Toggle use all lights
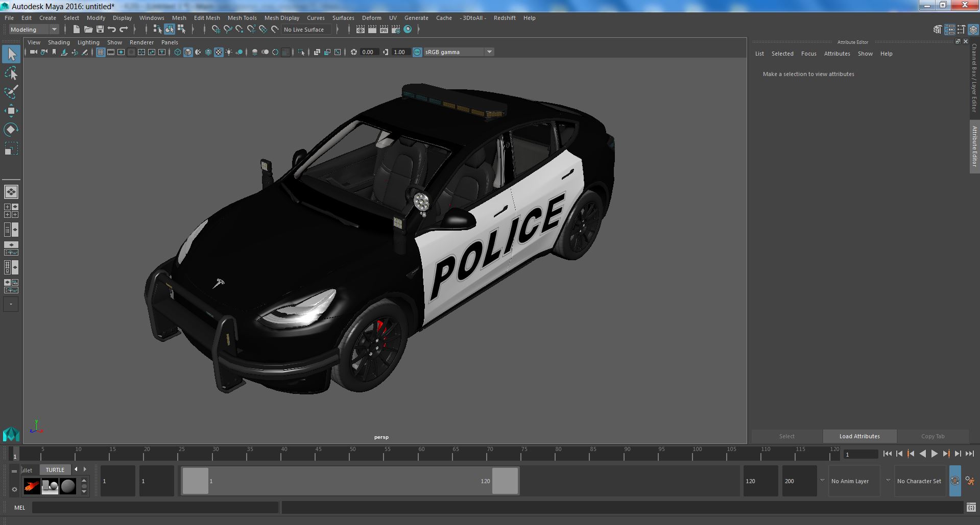The image size is (980, 525). click(x=229, y=52)
